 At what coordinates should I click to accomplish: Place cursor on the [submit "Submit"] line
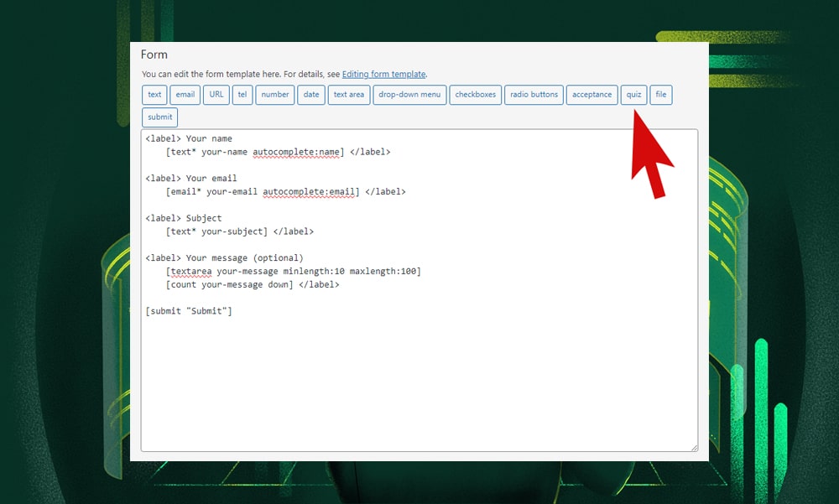point(189,311)
